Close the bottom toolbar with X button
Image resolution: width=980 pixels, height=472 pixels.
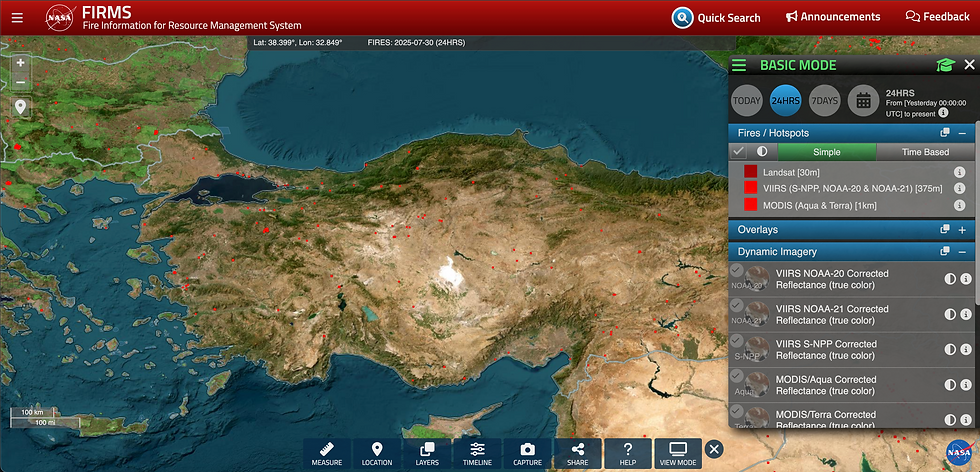click(714, 449)
